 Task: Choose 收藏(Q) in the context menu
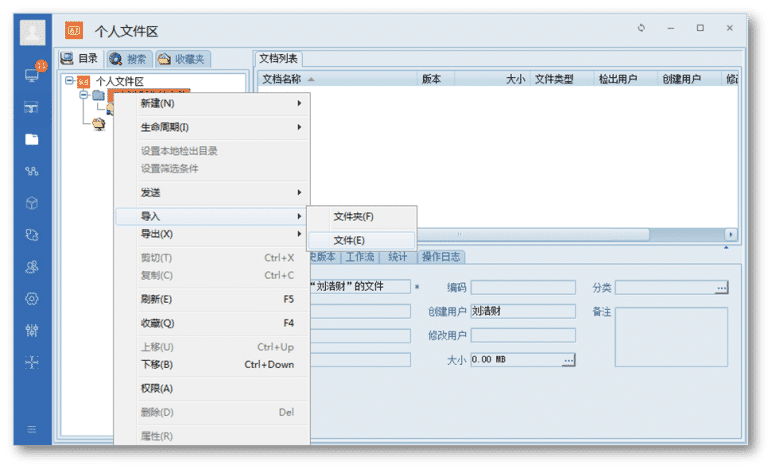click(212, 323)
